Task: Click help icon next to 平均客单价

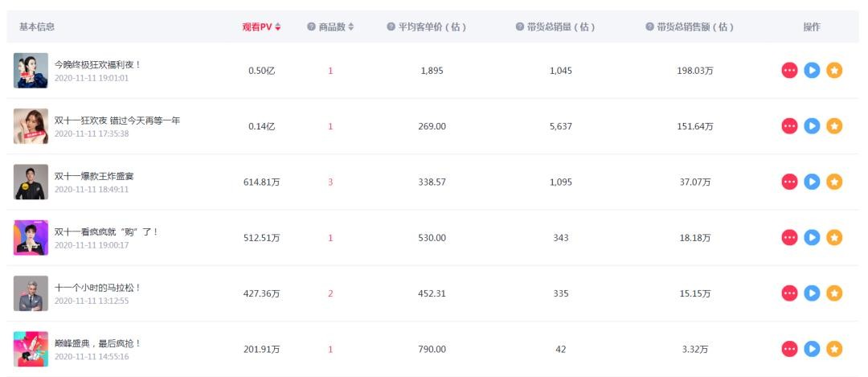Action: point(391,27)
